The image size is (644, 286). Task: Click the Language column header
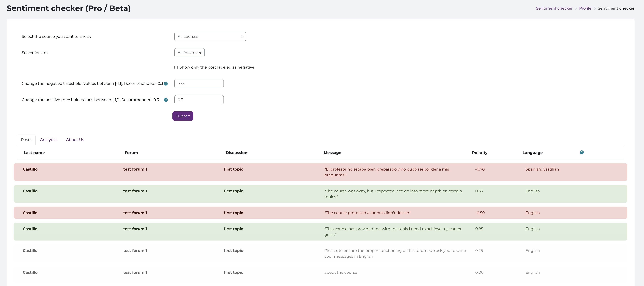(532, 153)
